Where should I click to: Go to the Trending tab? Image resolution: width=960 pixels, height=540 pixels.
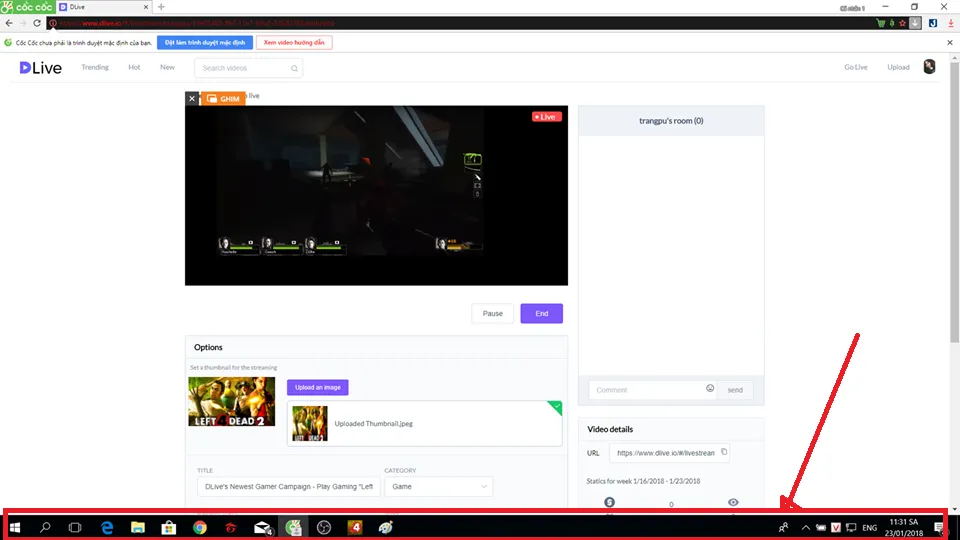(x=95, y=67)
